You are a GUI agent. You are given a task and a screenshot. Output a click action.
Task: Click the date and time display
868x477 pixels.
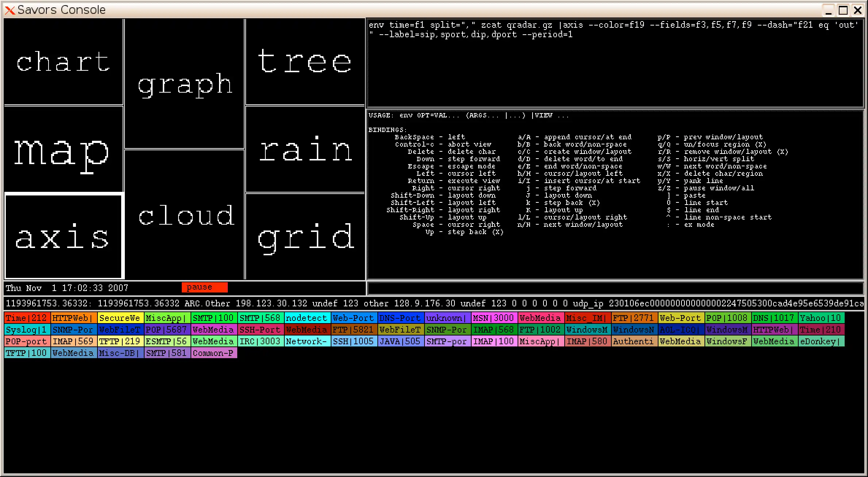[67, 288]
